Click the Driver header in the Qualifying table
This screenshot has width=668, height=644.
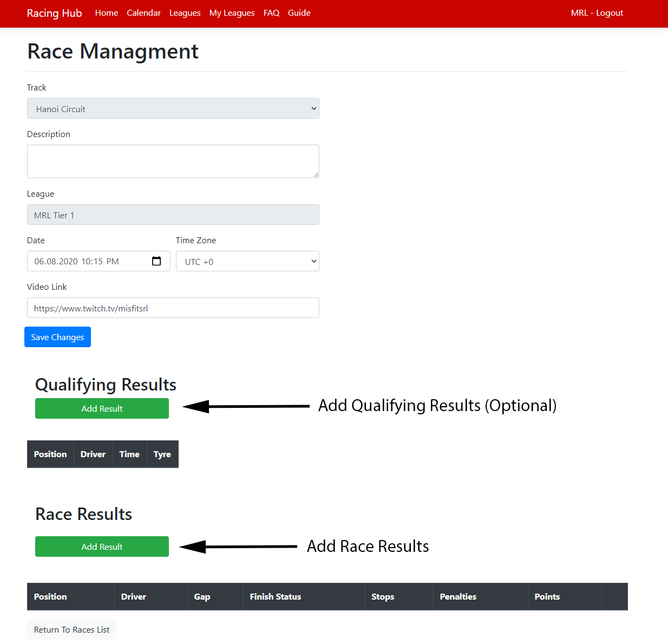93,454
